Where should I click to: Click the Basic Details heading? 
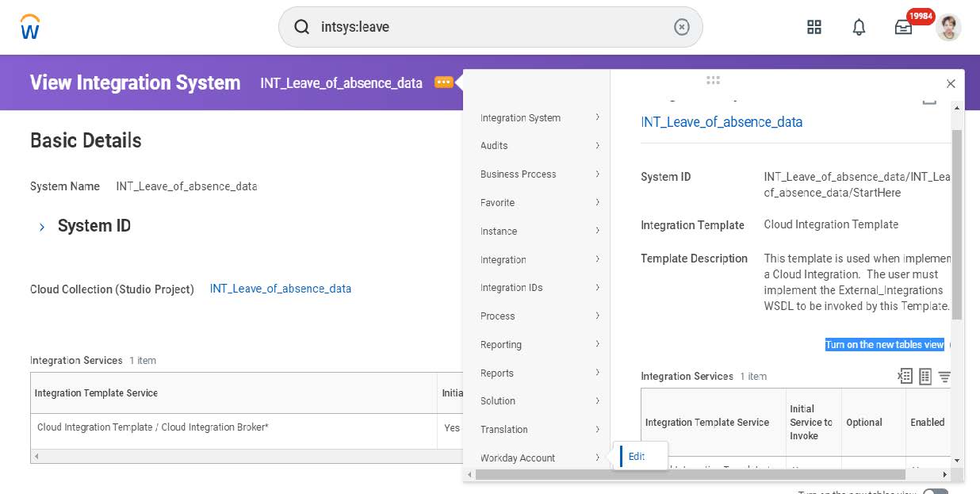[86, 140]
